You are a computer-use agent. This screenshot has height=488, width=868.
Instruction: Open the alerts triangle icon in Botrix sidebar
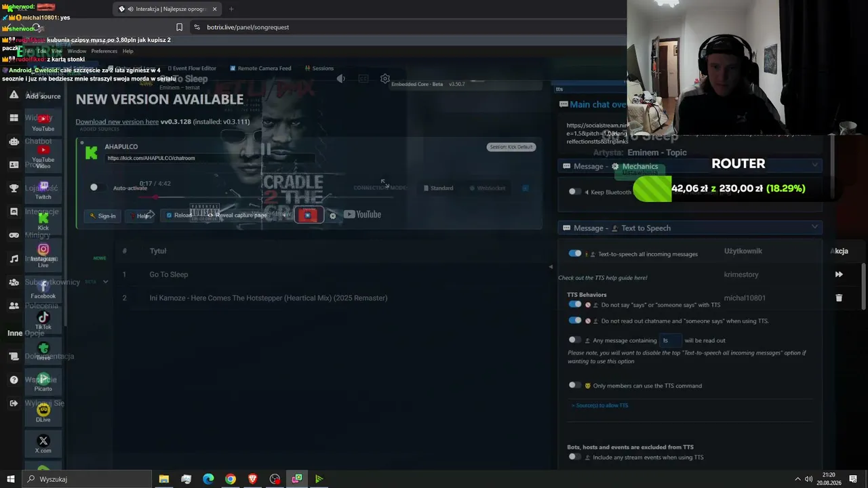click(x=14, y=95)
